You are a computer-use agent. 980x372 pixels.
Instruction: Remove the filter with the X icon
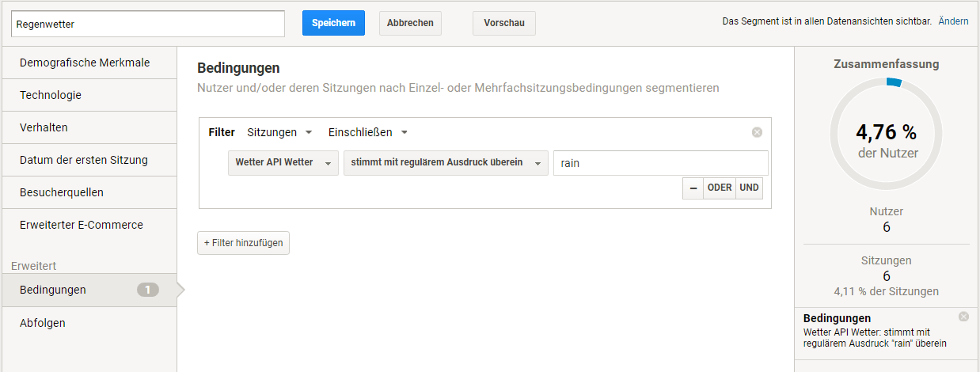pos(757,132)
